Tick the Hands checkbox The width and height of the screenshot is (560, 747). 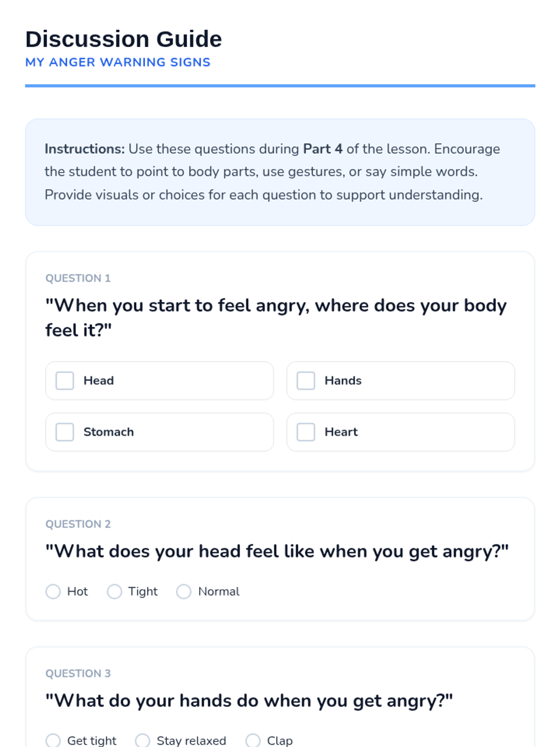coord(306,381)
